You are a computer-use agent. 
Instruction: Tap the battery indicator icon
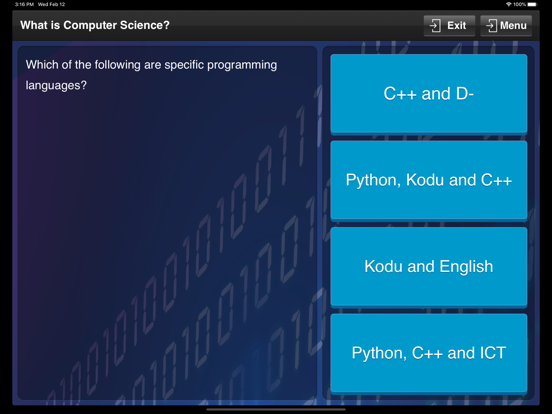point(533,4)
